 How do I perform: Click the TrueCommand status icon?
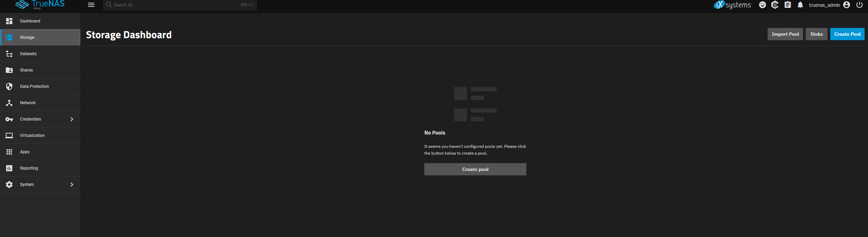[775, 5]
